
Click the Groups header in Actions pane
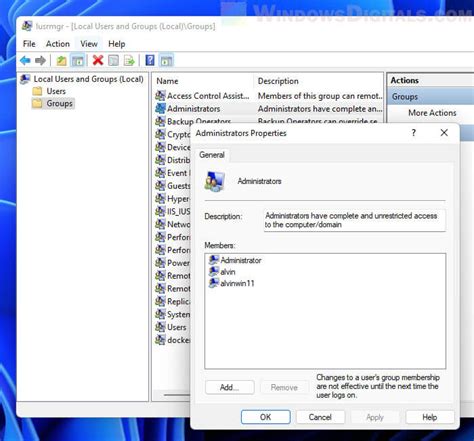[x=431, y=97]
